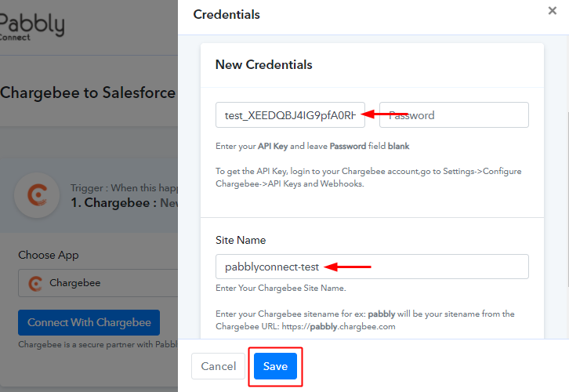Image resolution: width=569 pixels, height=392 pixels.
Task: Click the Site Name input pabblyconnect-test
Action: tap(372, 267)
